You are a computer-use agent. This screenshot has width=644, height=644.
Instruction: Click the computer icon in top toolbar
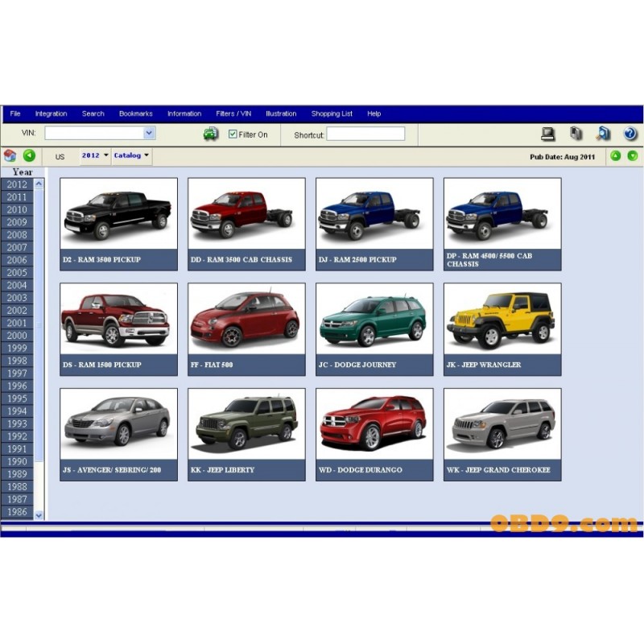pos(548,134)
